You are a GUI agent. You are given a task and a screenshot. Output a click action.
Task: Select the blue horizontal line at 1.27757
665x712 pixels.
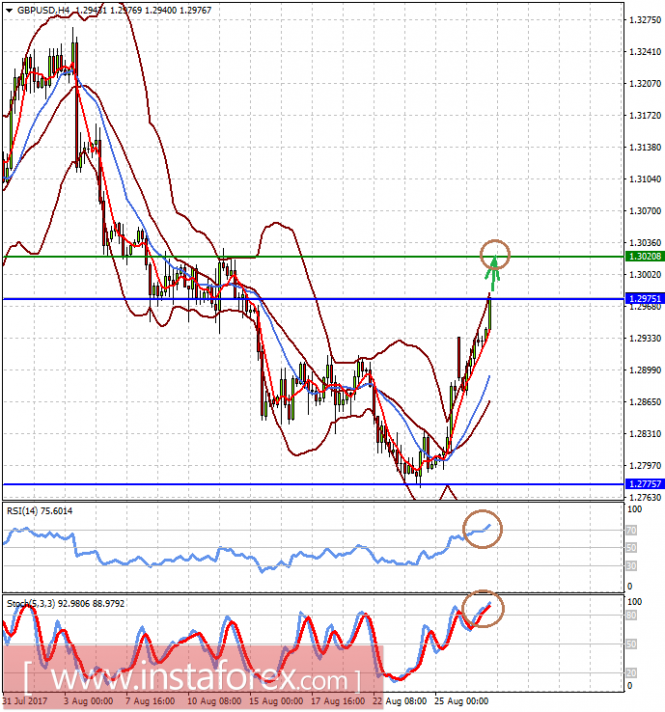pyautogui.click(x=313, y=484)
